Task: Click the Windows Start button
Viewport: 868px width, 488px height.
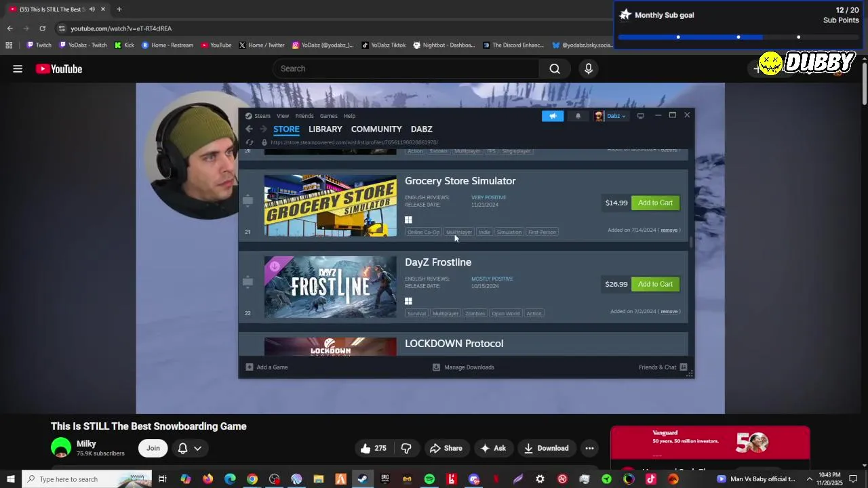Action: pyautogui.click(x=11, y=479)
